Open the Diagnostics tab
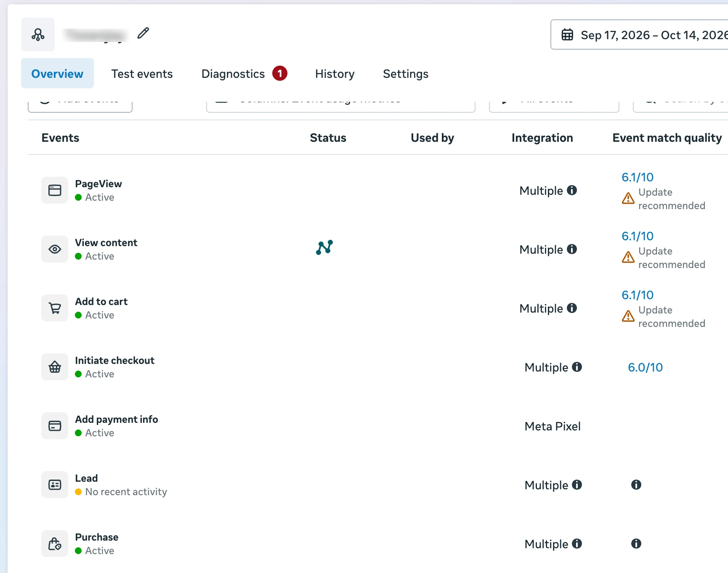This screenshot has width=728, height=573. 244,74
